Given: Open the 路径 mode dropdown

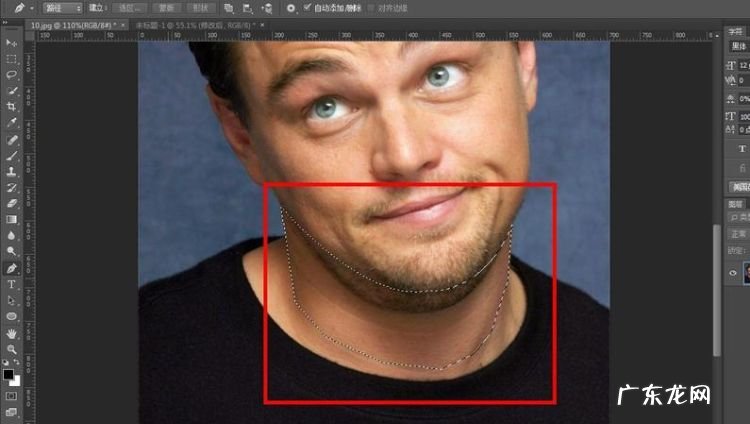Looking at the screenshot, I should pyautogui.click(x=64, y=7).
